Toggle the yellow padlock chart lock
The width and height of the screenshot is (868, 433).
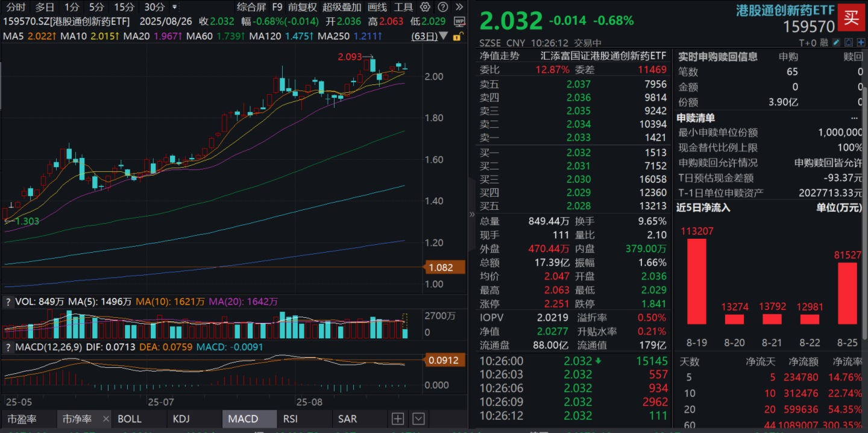[x=457, y=36]
